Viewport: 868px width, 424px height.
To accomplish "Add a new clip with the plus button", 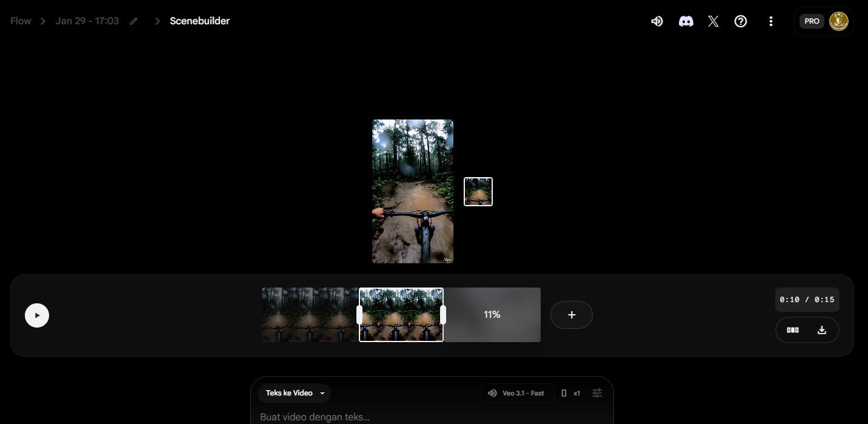I will point(572,315).
